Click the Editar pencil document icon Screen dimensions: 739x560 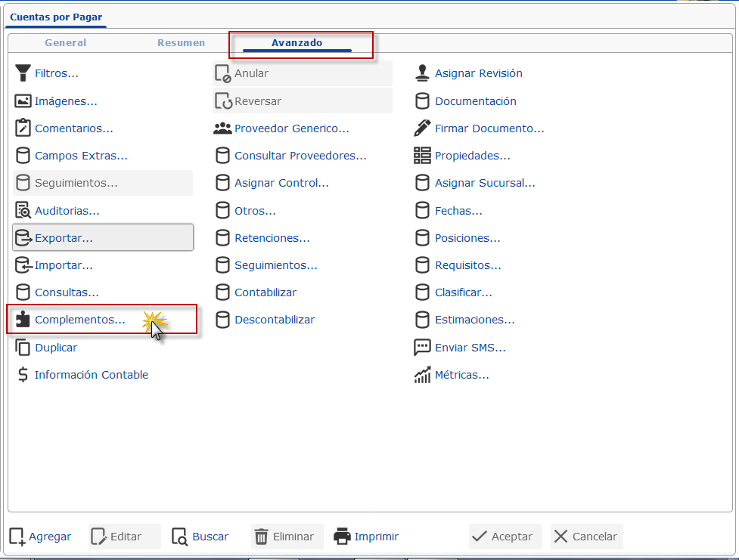tap(98, 537)
